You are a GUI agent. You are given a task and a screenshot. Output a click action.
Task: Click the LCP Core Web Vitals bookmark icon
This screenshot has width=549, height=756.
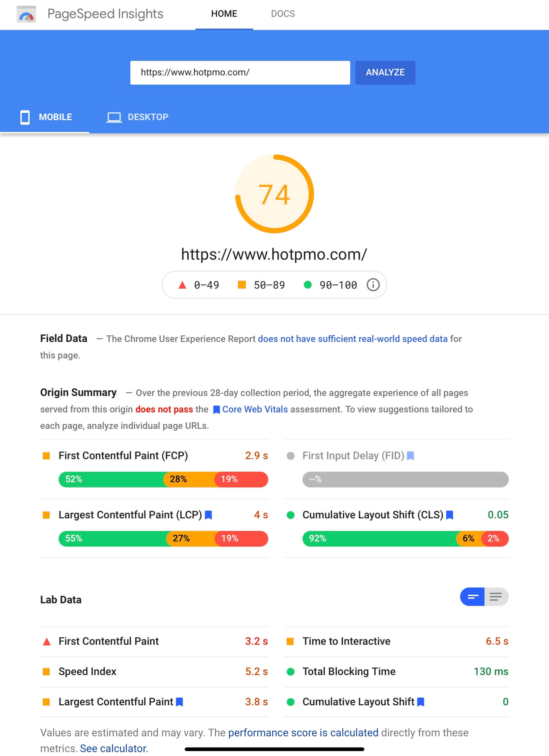pos(209,515)
